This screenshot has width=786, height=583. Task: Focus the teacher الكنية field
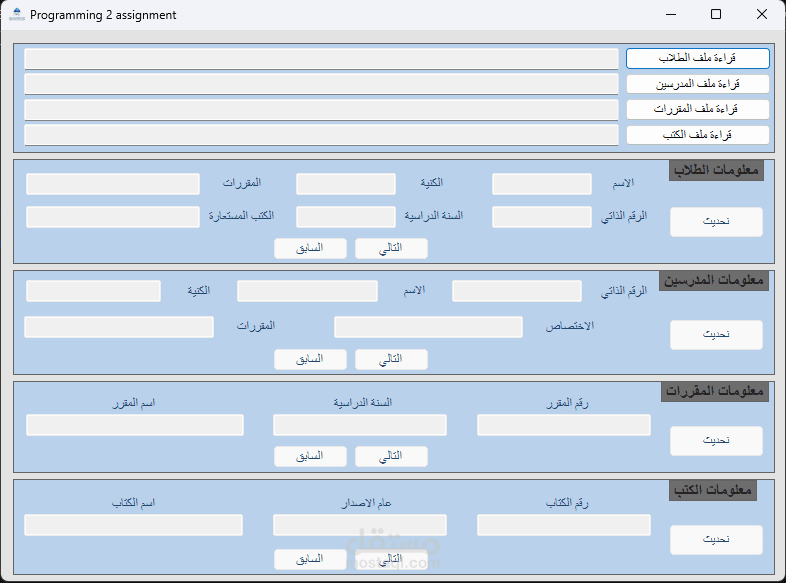click(x=93, y=291)
